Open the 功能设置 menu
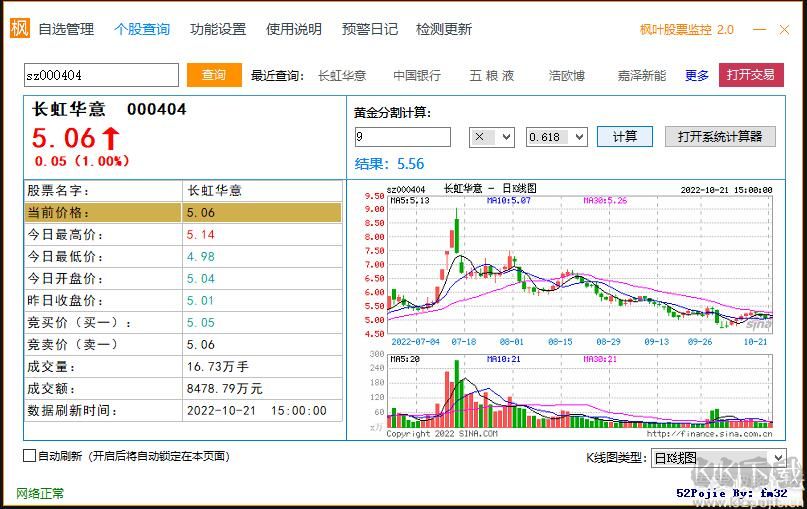This screenshot has height=509, width=807. point(218,29)
